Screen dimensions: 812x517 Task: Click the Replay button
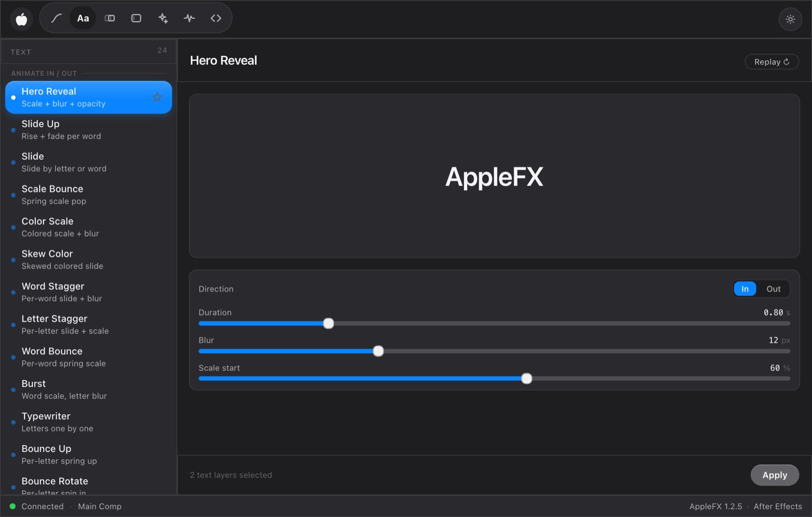coord(771,61)
